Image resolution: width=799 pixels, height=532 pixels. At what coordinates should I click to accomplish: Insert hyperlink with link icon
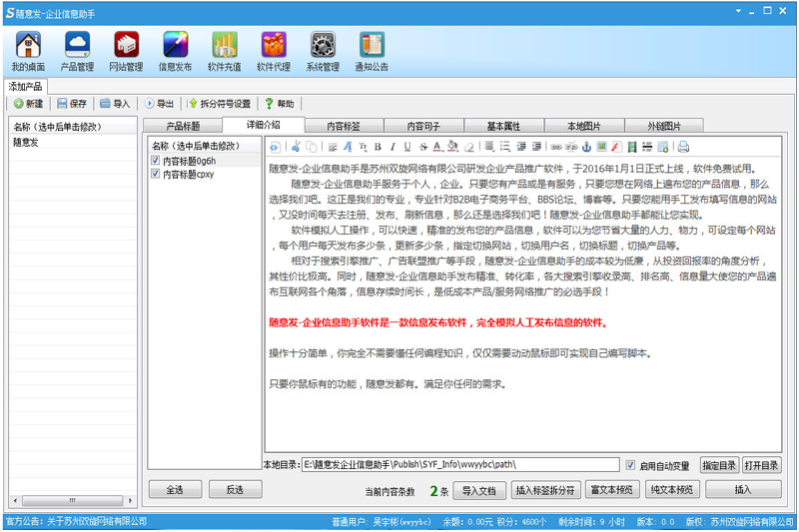[556, 147]
